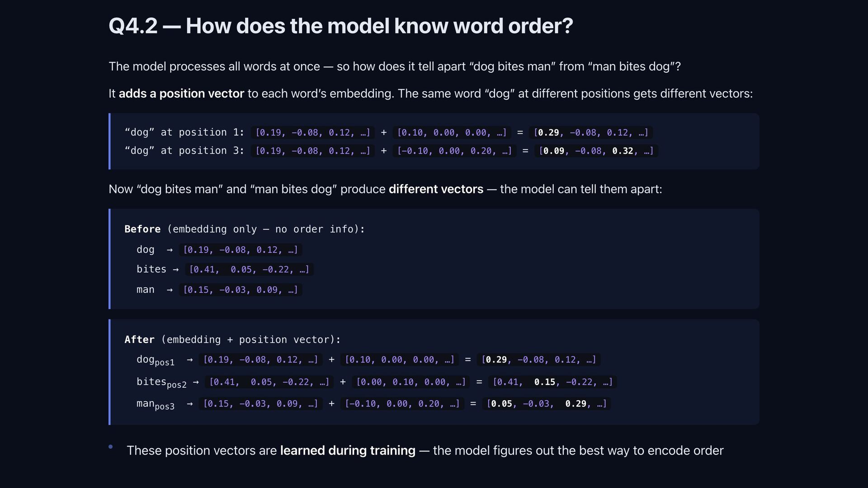This screenshot has height=488, width=868.
Task: Click the [0.10, 0.00, 0.00] vector in the position 1 row
Action: click(452, 132)
